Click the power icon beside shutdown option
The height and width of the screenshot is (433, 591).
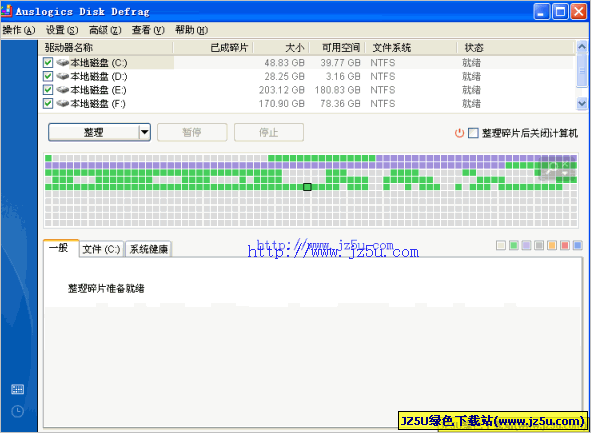pyautogui.click(x=459, y=133)
